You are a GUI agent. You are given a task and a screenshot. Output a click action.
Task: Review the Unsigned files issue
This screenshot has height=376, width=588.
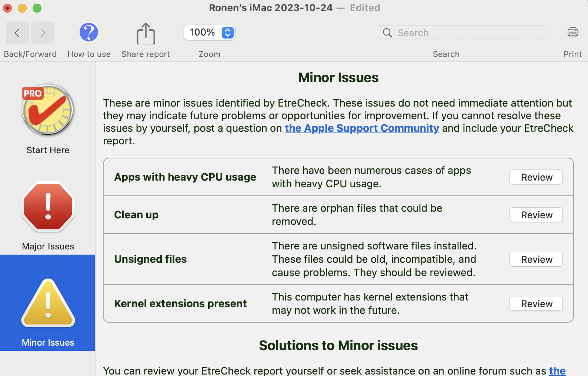click(x=536, y=259)
